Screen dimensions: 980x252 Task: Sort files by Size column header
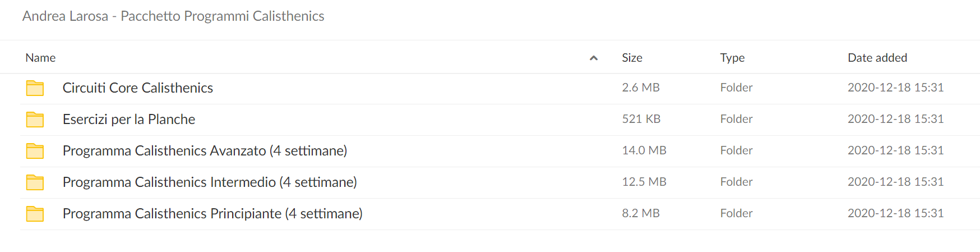click(x=632, y=58)
